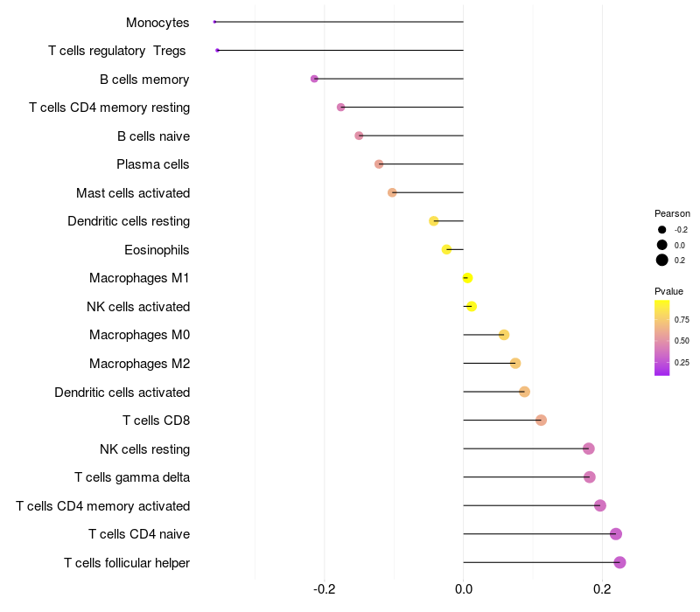Click the T cells CD8 data point

541,421
